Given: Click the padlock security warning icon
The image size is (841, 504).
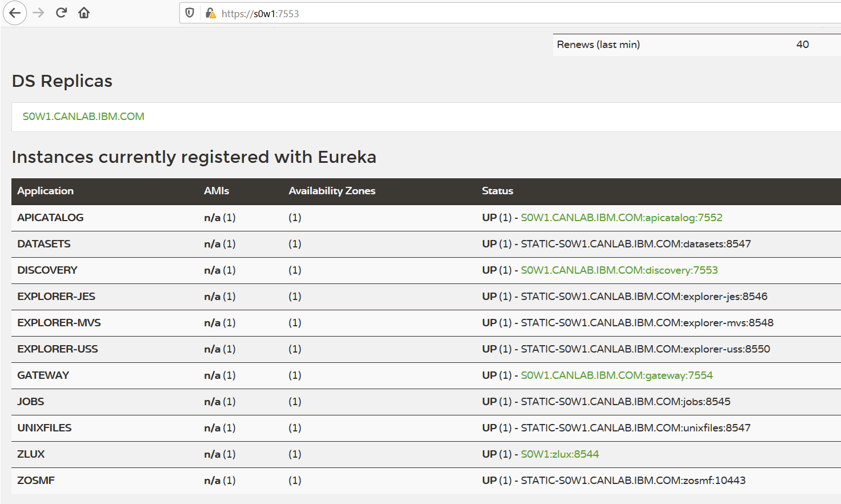Looking at the screenshot, I should [x=210, y=13].
